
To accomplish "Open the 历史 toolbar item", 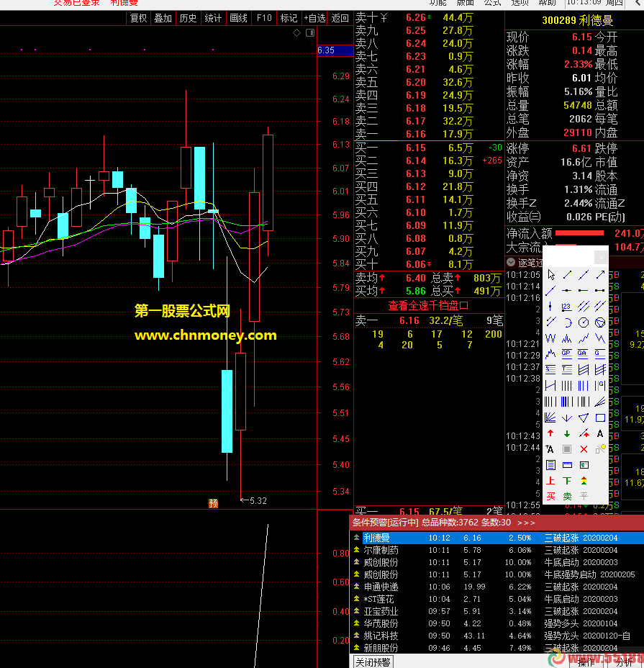I will tap(188, 18).
